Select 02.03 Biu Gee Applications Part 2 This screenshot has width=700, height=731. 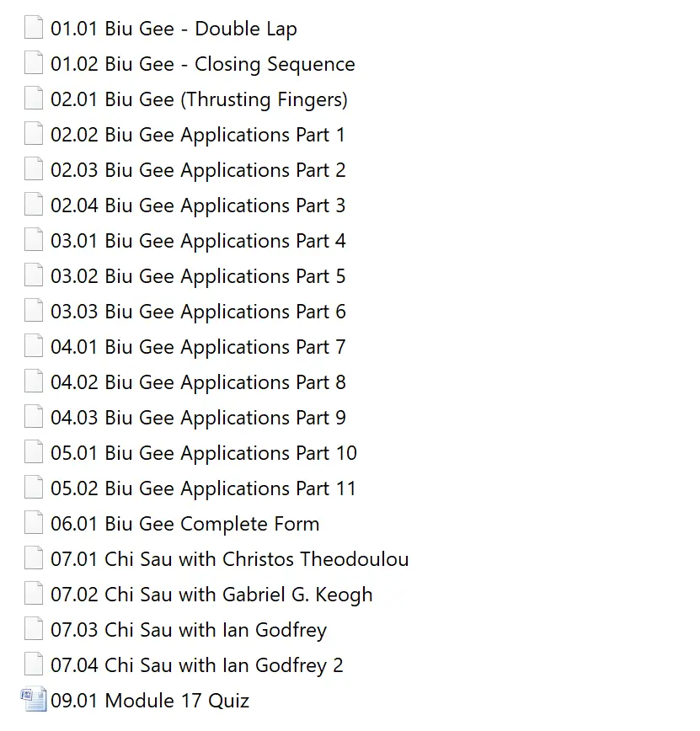pos(197,170)
